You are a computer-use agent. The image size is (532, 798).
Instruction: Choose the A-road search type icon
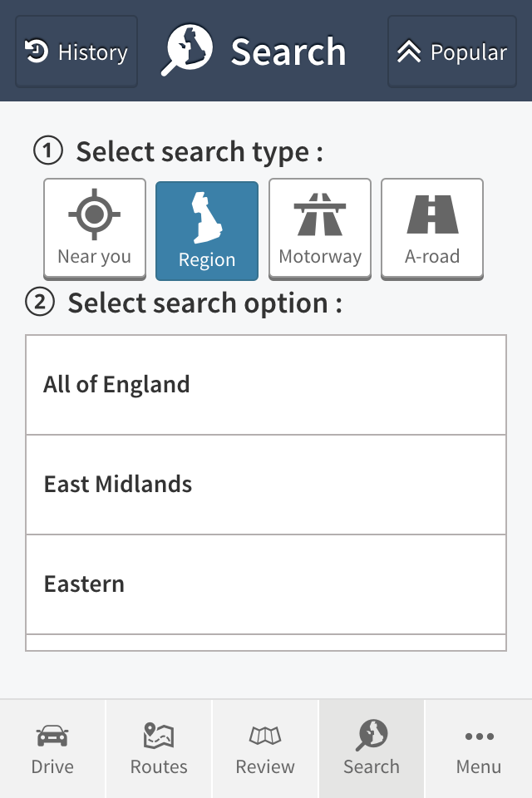(x=432, y=214)
